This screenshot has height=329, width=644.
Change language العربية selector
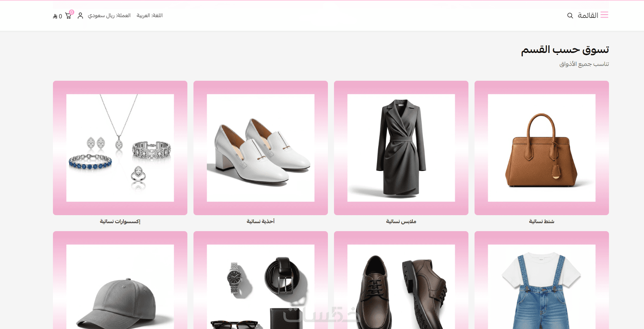tap(150, 15)
